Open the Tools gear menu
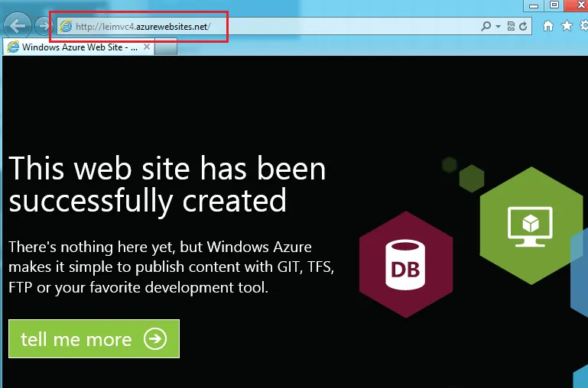The image size is (588, 388). (584, 25)
